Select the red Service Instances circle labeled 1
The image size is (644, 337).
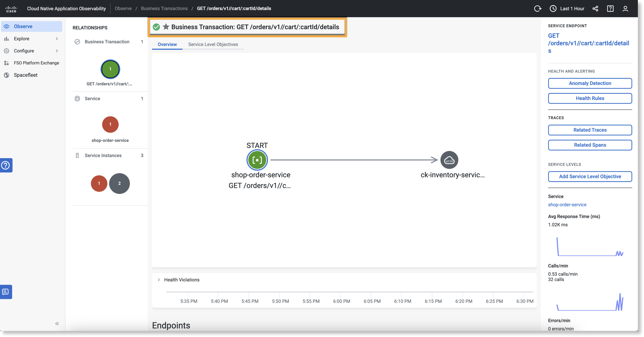99,184
